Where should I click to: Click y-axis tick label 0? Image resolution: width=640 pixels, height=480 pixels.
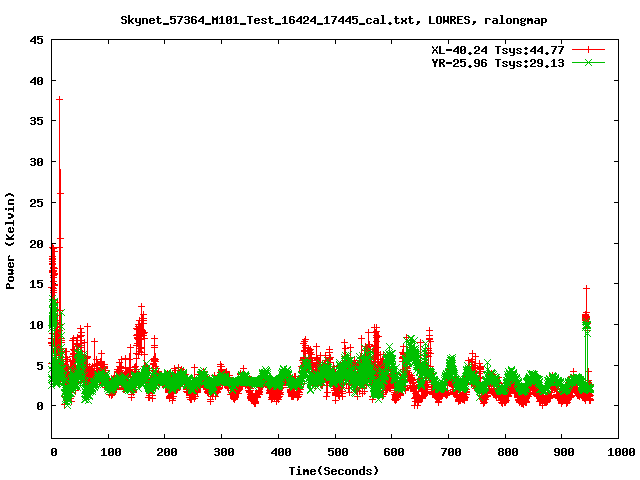pos(40,406)
